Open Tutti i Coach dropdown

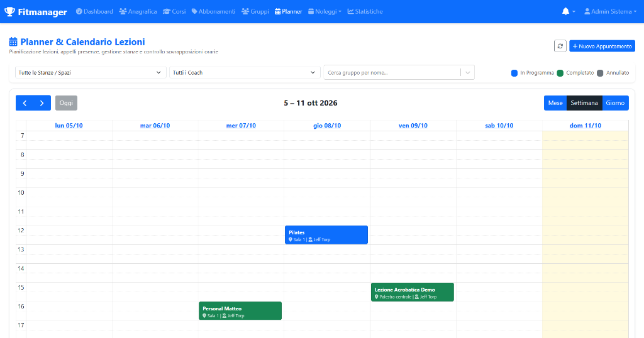[x=245, y=73]
